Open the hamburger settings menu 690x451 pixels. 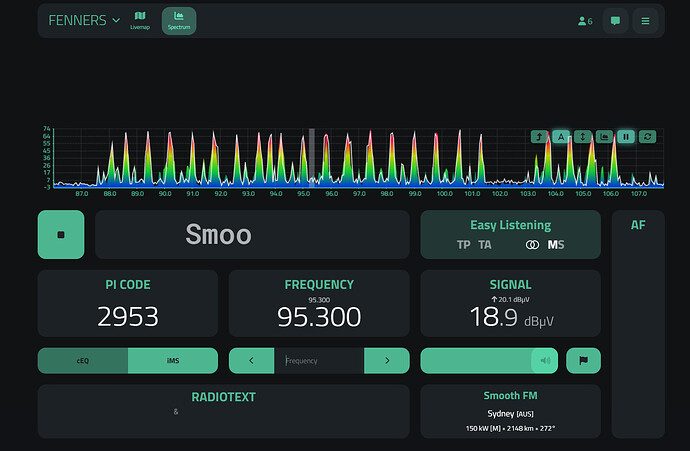[645, 21]
